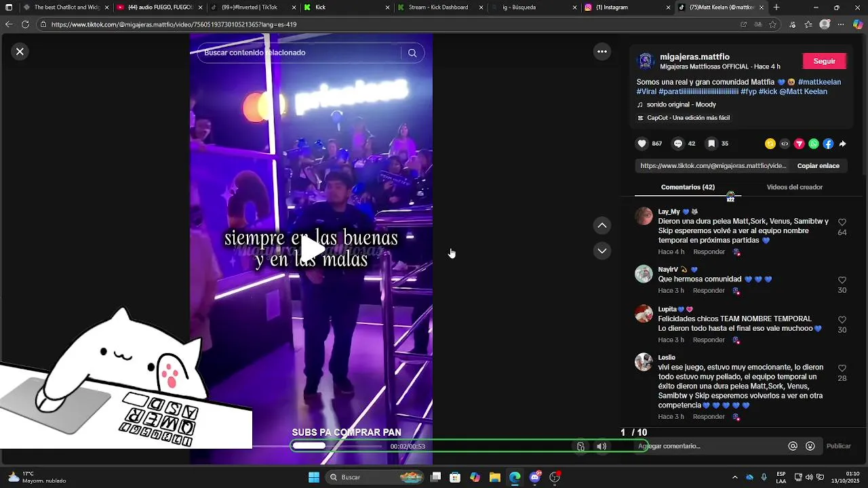Open CapCut Una edición más fácil link
Viewport: 868px width, 488px height.
pyautogui.click(x=688, y=118)
